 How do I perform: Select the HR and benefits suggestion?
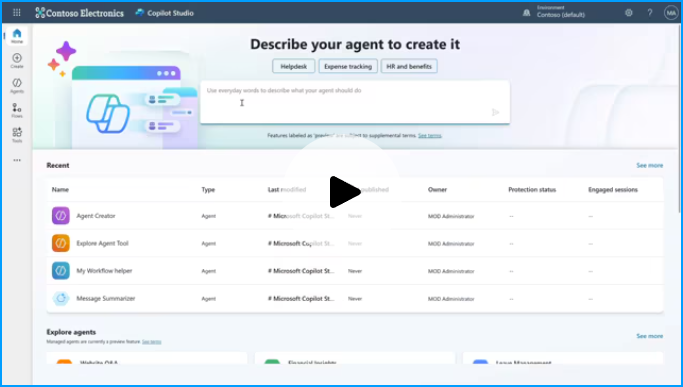coord(409,66)
